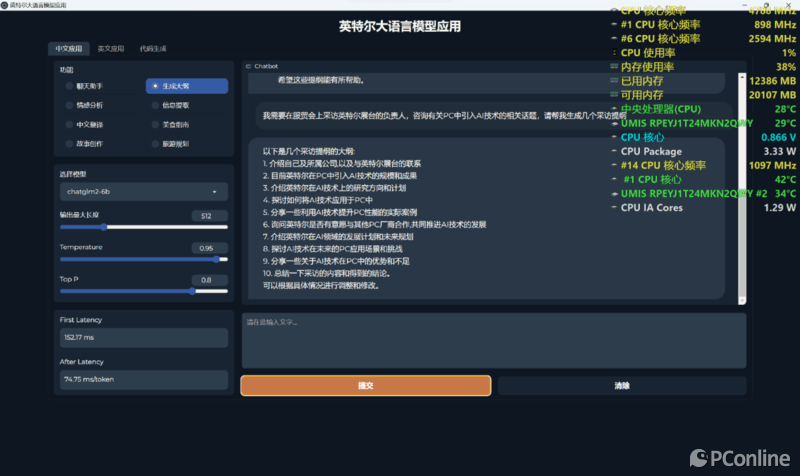Select the 旅游规划 radio option
Viewport: 800px width, 476px height.
pos(153,143)
